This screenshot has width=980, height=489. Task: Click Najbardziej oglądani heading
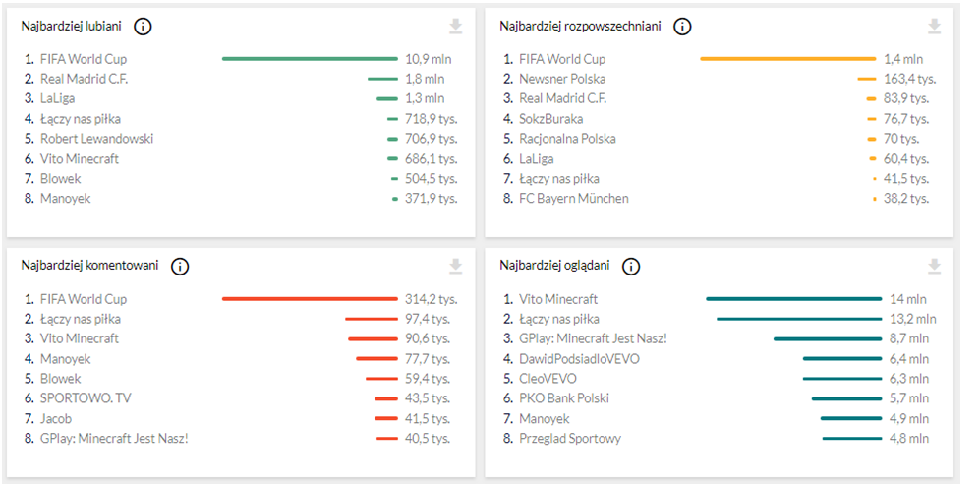pos(555,267)
